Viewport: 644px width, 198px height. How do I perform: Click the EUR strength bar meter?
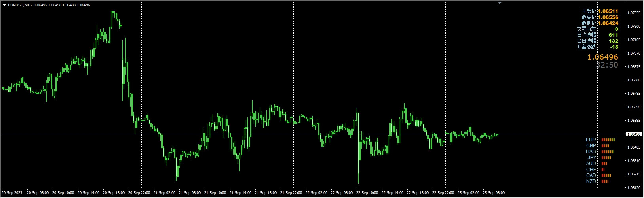point(608,140)
